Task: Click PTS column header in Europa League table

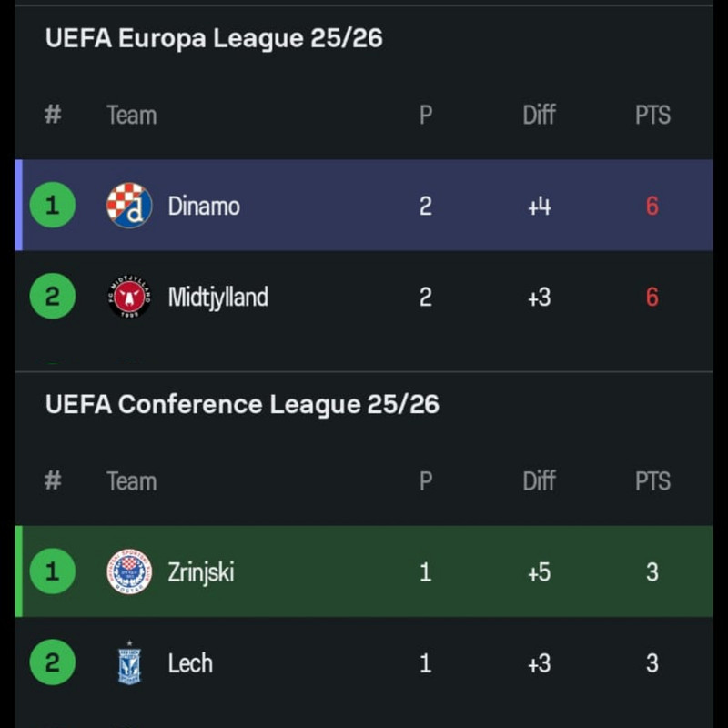Action: pos(652,116)
